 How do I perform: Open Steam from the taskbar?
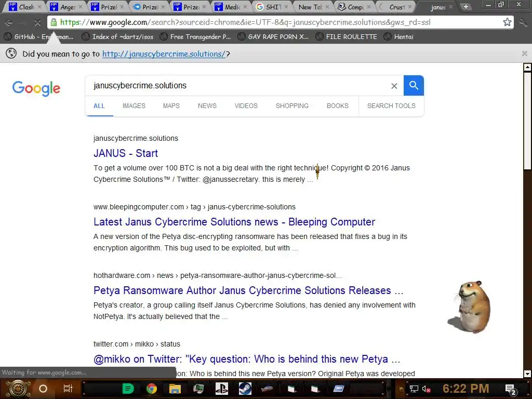pos(245,389)
